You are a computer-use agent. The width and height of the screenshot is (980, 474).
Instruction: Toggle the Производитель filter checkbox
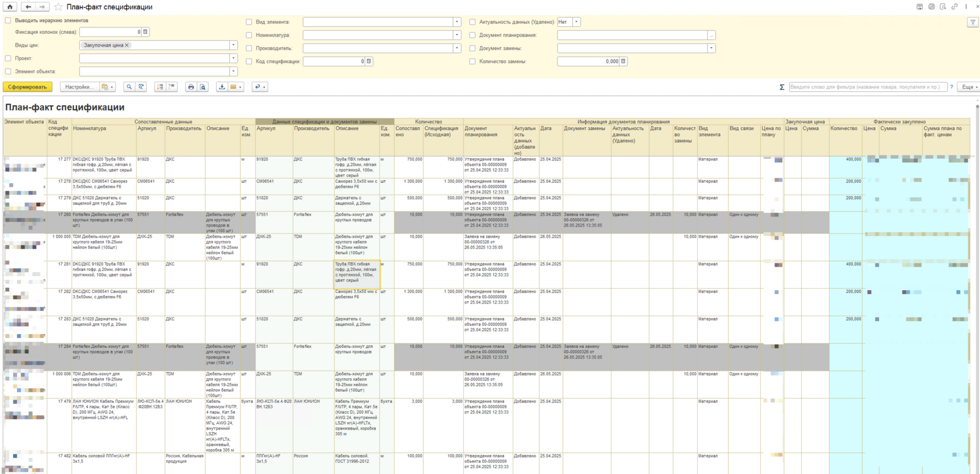249,48
